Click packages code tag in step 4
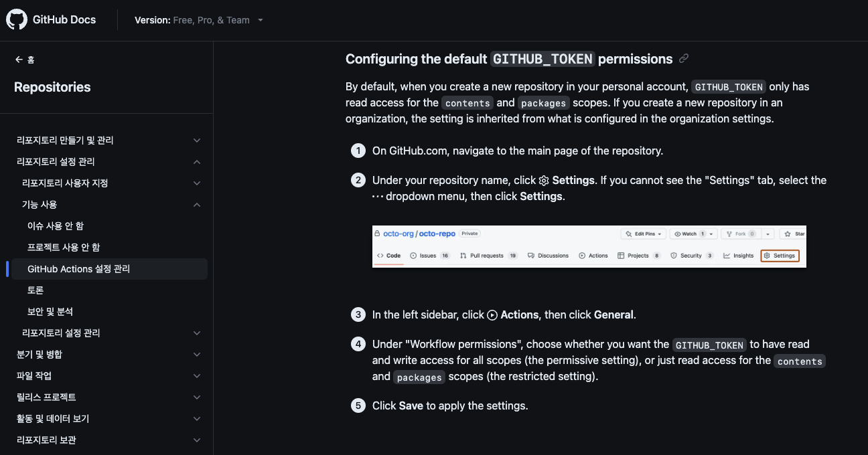Screen dimensions: 868x455 419,377
